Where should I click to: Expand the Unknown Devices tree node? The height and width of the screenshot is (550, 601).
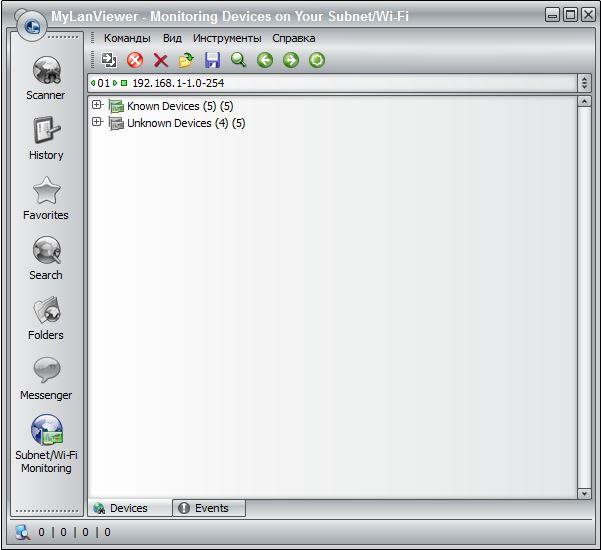point(97,122)
